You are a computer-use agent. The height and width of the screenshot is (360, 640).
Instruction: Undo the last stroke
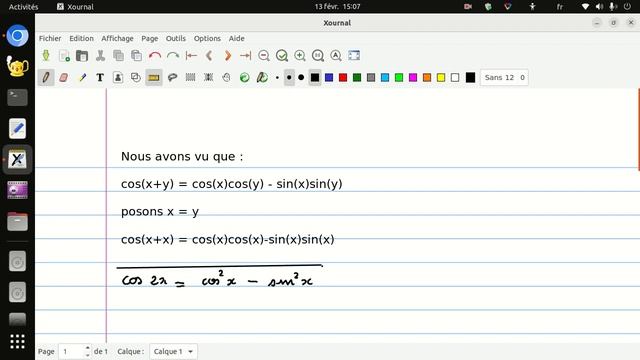(155, 56)
